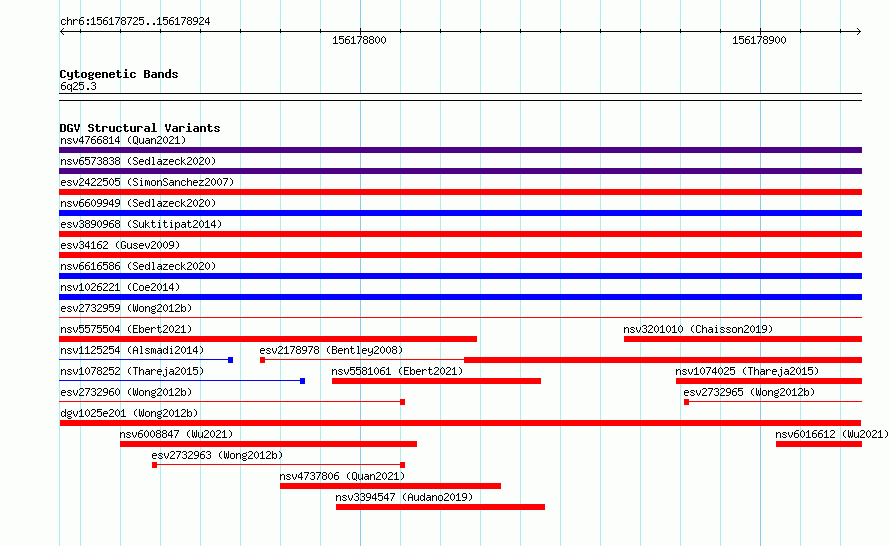Screen dimensions: 890x546
Task: Click nsv1026221 (Coe2014) label
Action: click(120, 287)
